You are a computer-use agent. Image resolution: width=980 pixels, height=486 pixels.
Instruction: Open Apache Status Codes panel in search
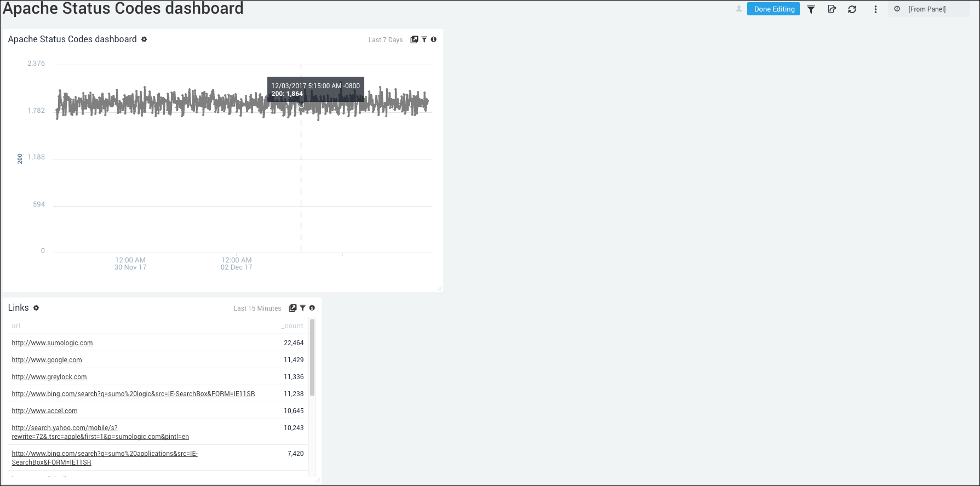[x=414, y=39]
